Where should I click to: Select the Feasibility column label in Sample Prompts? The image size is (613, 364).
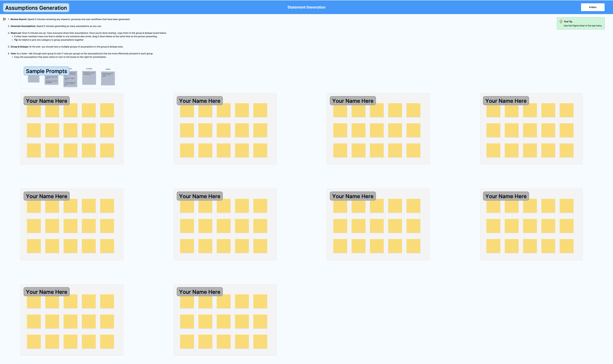coord(89,69)
